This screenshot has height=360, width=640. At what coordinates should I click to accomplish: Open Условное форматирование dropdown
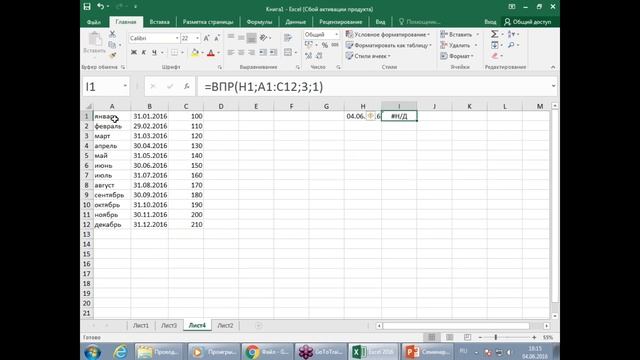pyautogui.click(x=388, y=34)
